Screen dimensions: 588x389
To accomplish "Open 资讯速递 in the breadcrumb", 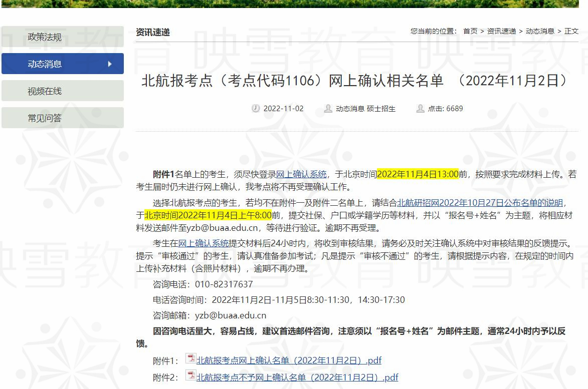I will click(x=501, y=31).
